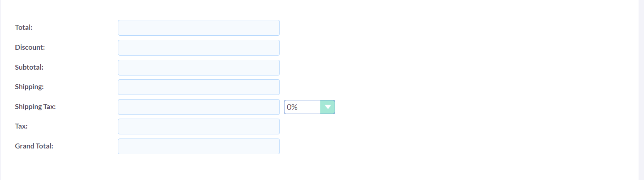
Task: Select the Grand Total input box
Action: tap(198, 146)
